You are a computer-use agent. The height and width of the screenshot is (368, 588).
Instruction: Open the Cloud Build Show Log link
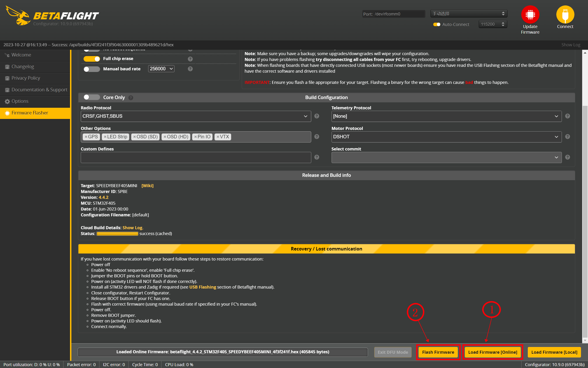133,228
